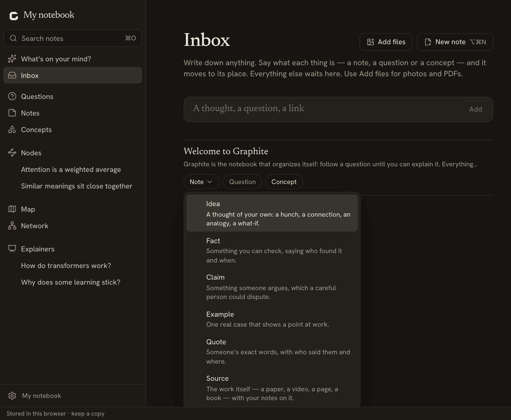Image resolution: width=511 pixels, height=420 pixels.
Task: Click the Inbox tray icon
Action: 12,75
